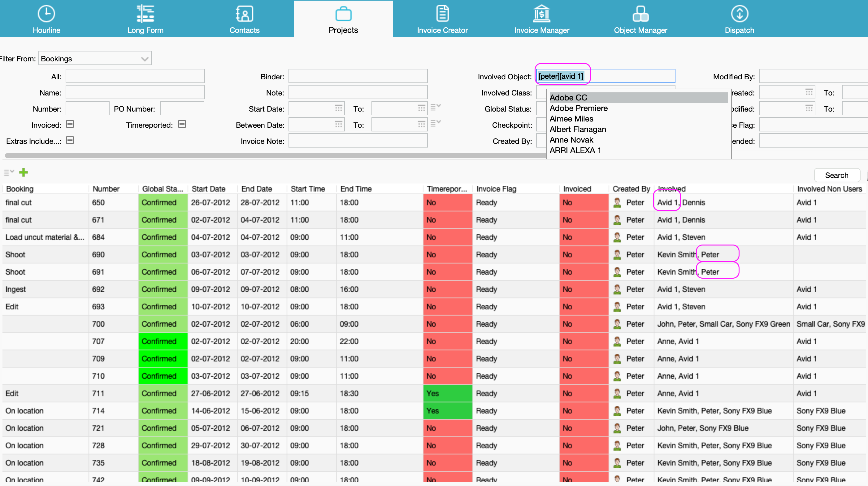Open the Contacts address book icon
The image size is (868, 486).
coord(244,14)
